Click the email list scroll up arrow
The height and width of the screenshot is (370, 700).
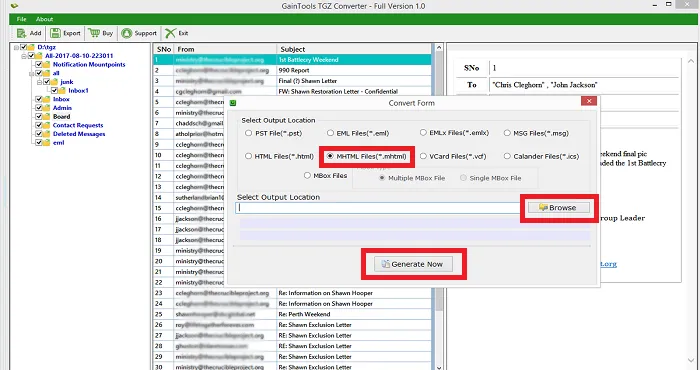click(439, 47)
